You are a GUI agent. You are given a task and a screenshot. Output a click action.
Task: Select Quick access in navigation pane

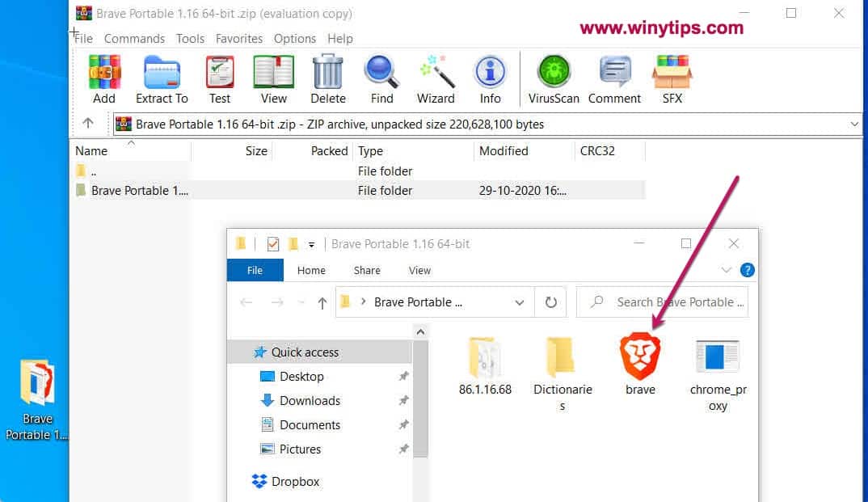pyautogui.click(x=320, y=352)
